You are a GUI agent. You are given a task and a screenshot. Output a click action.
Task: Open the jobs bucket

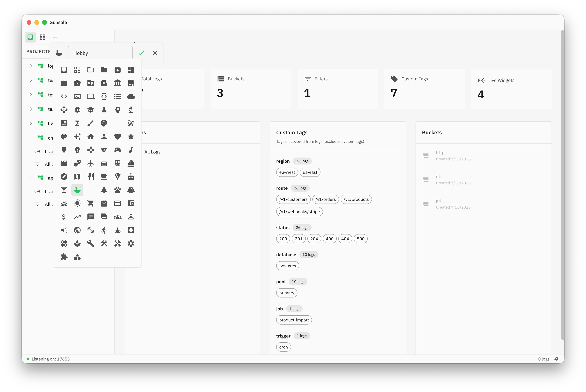[x=483, y=204]
